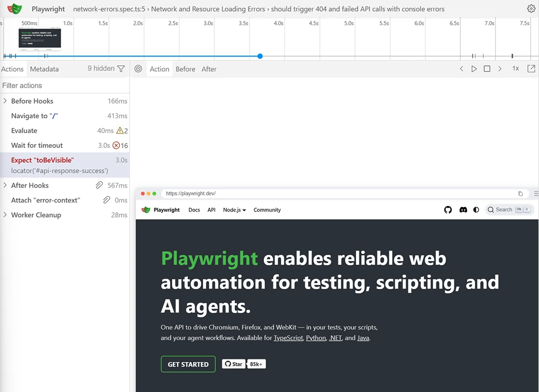Click the GitHub icon in page navbar

click(x=448, y=210)
